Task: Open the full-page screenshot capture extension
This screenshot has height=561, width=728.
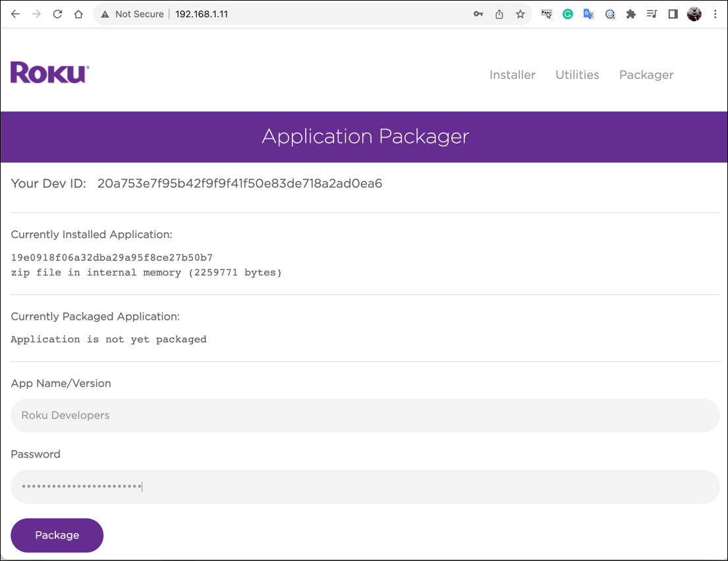Action: [x=546, y=13]
